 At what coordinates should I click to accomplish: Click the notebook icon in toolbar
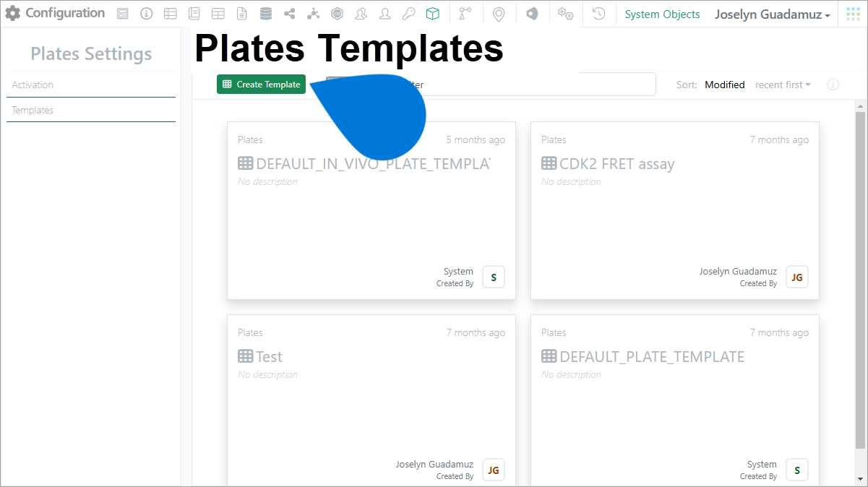[194, 14]
